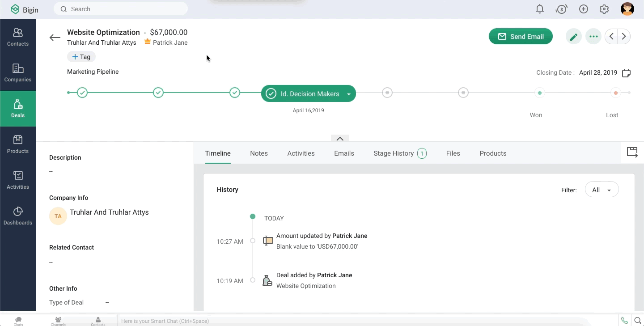Select the pipeline stage just before Won
644x326 pixels.
(463, 93)
